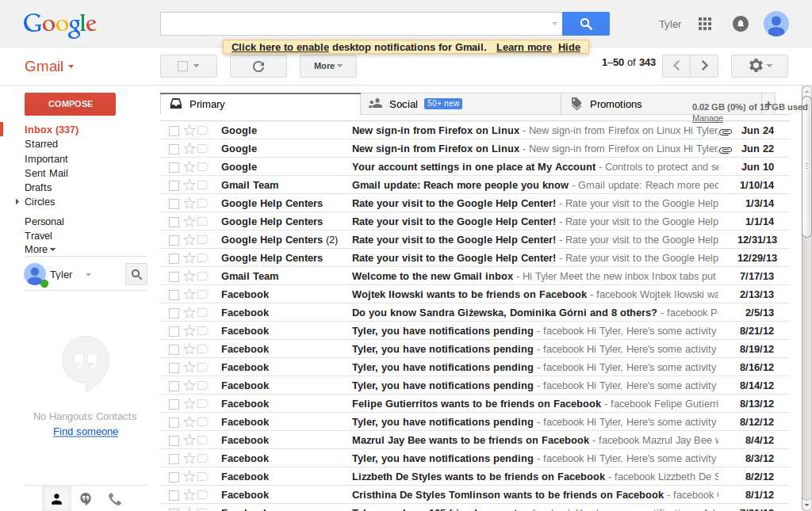
Task: Mark importance on Lizzbeth De Styles email
Action: tap(202, 477)
